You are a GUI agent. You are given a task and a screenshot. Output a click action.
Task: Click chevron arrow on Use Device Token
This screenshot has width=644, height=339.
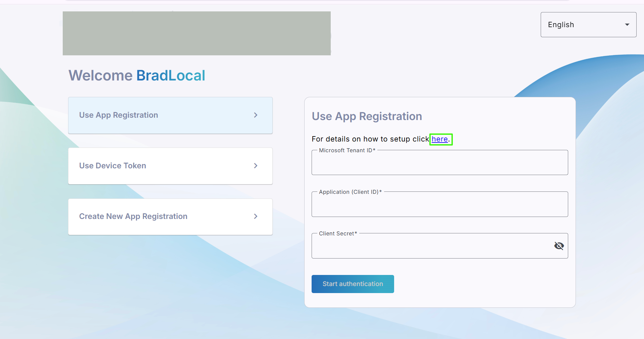pos(256,166)
